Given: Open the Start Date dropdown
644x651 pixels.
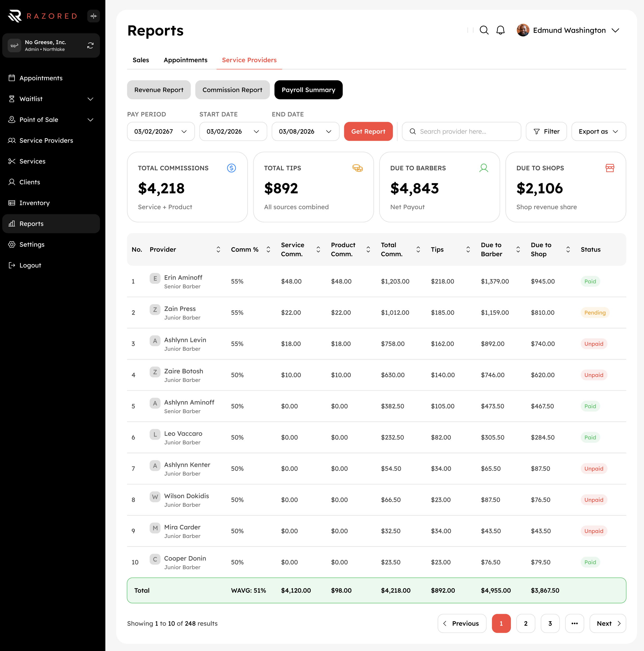Looking at the screenshot, I should click(x=233, y=131).
